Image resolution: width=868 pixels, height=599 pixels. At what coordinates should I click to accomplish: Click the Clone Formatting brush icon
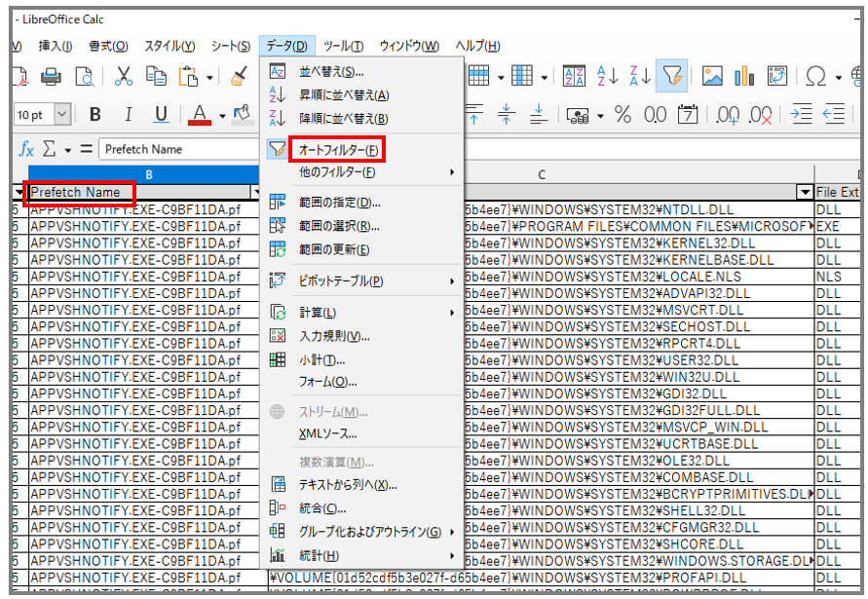tap(239, 76)
